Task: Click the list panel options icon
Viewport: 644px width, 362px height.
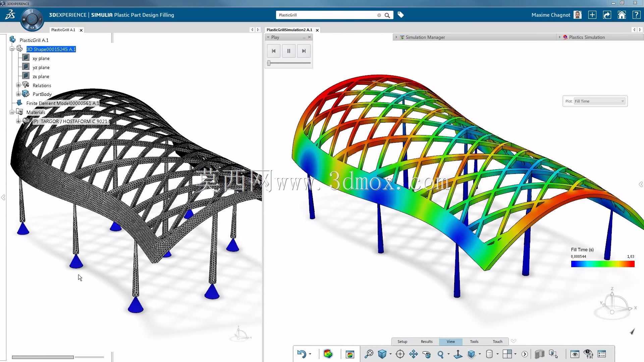Action: coord(602,354)
